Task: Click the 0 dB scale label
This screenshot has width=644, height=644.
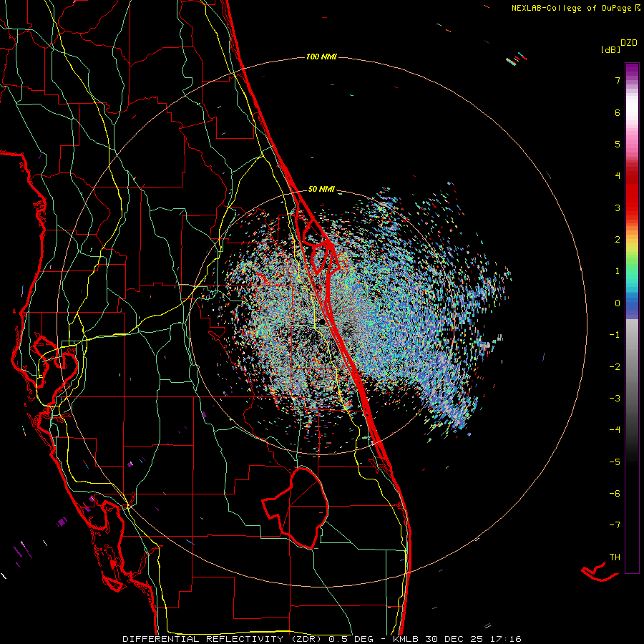Action: point(618,303)
